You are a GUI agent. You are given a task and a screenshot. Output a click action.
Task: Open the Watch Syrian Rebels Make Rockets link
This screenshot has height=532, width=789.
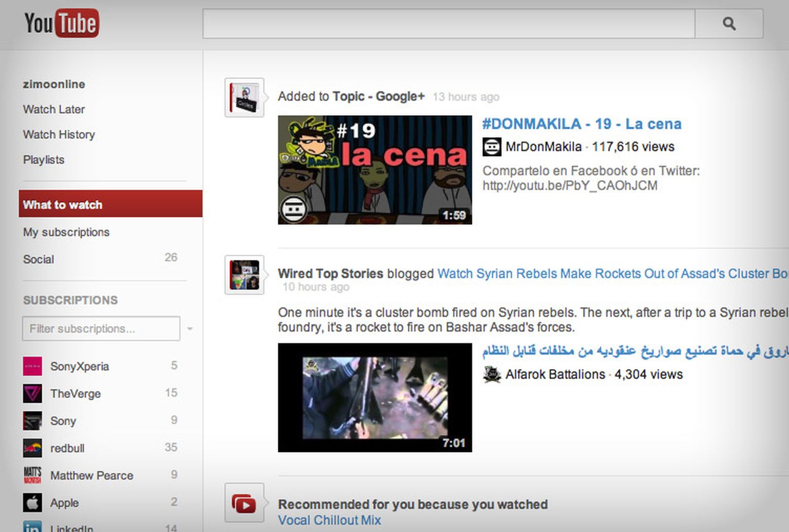tap(613, 274)
